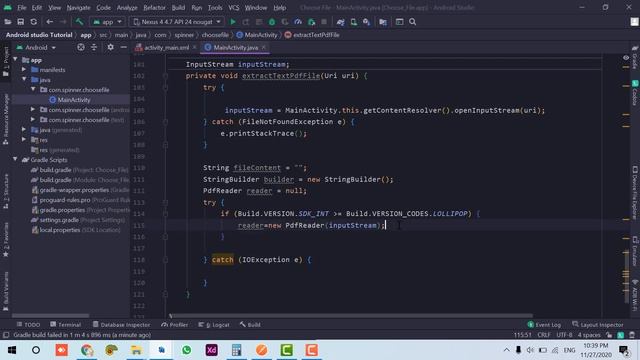
Task: Open the Profile app gauge icon
Action: (298, 22)
